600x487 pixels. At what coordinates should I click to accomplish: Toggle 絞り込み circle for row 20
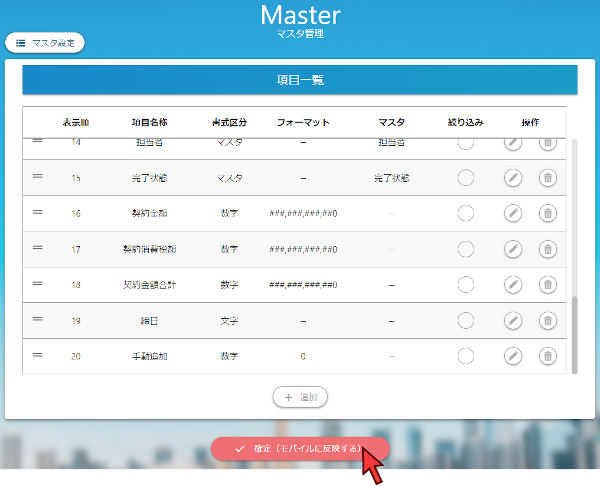coord(465,356)
